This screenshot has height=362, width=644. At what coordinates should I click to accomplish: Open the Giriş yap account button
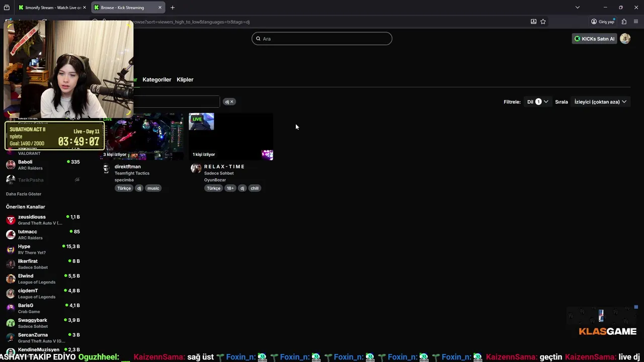tap(603, 22)
